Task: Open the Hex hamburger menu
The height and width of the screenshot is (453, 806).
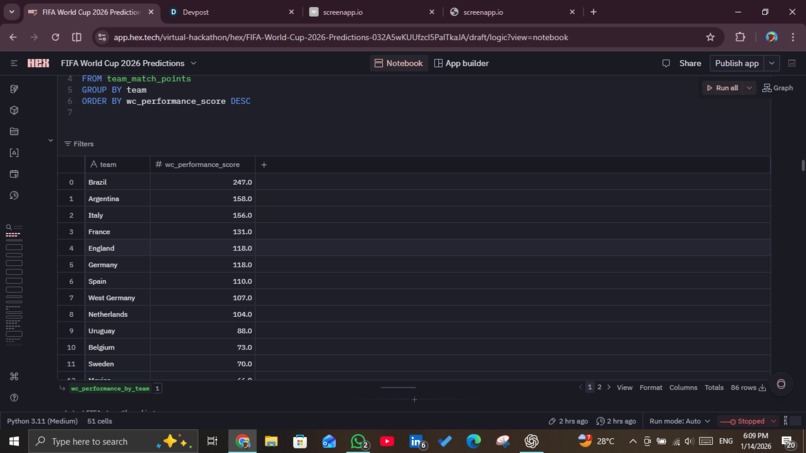Action: pyautogui.click(x=14, y=63)
